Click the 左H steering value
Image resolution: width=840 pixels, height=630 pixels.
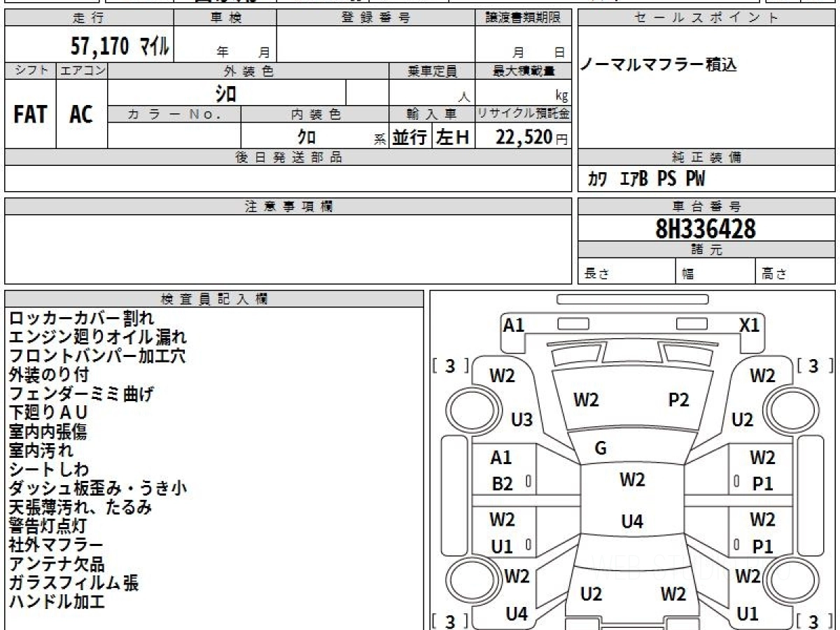click(x=453, y=136)
